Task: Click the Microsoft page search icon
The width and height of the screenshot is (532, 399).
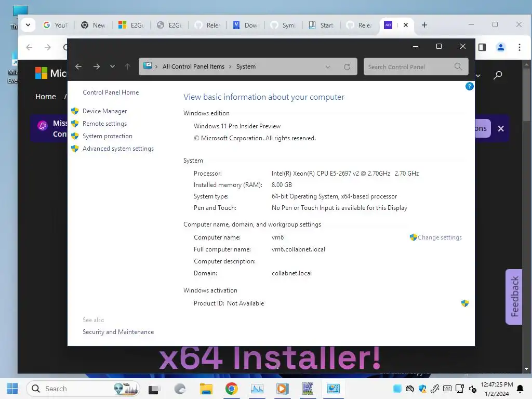Action: 498,75
